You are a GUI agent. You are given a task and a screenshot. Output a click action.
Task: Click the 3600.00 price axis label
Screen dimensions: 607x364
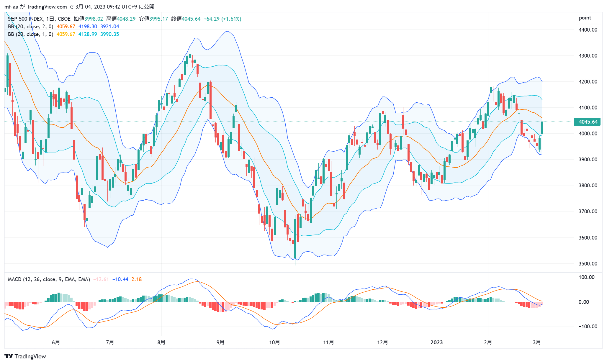click(588, 238)
